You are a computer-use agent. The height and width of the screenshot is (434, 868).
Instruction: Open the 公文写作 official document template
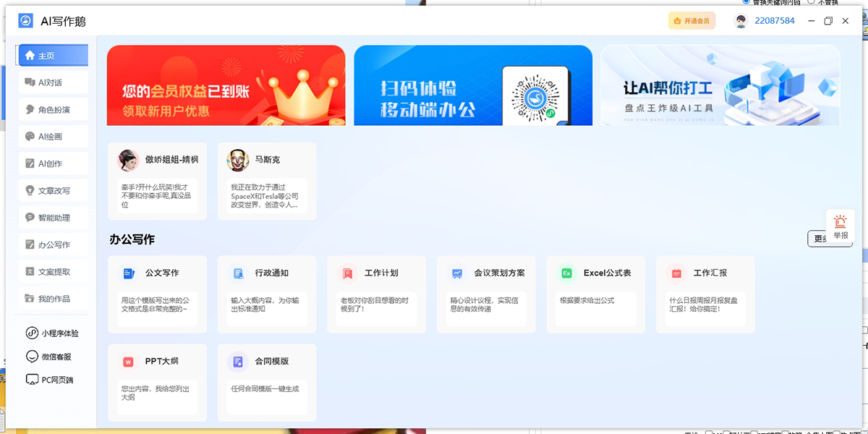coord(157,294)
